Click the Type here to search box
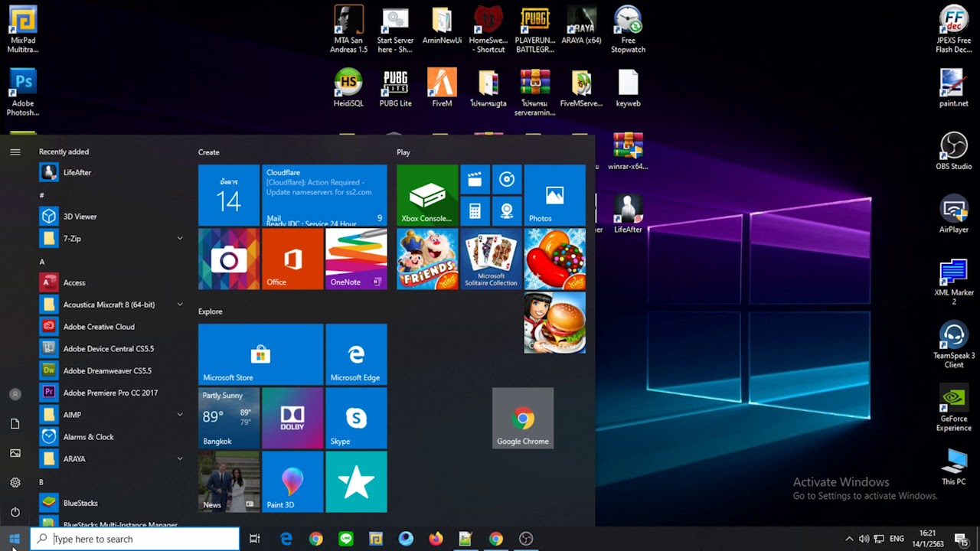Image resolution: width=980 pixels, height=551 pixels. click(135, 539)
